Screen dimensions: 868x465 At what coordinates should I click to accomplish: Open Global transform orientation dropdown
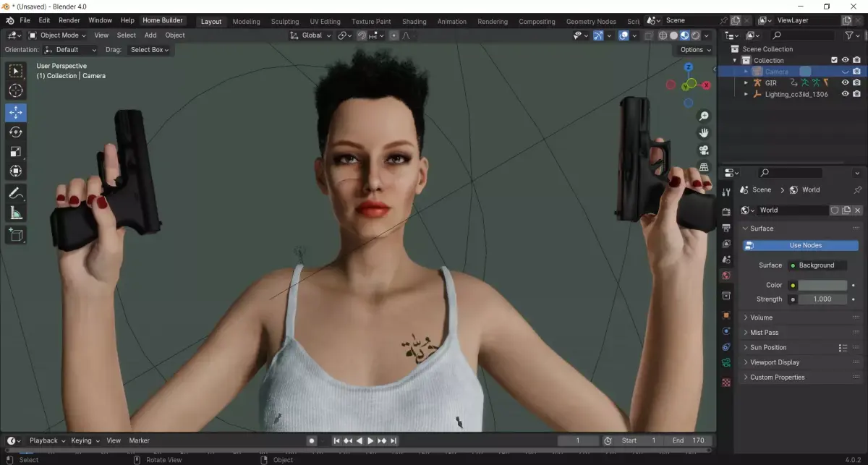pos(310,35)
